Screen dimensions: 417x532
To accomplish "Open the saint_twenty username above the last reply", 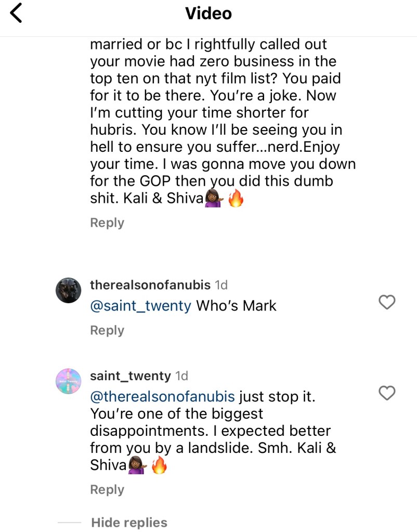I will tap(130, 375).
